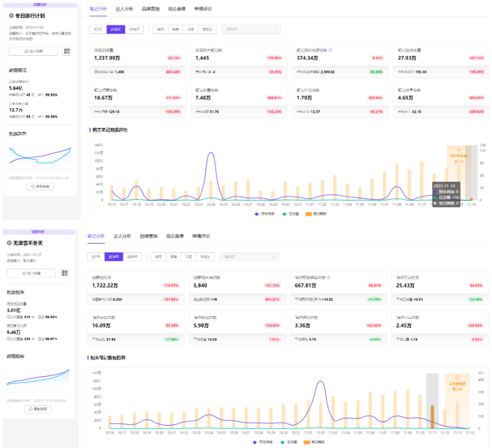Click real-time data icon in 冬日旅行计划 chart
The image size is (492, 448).
coord(459,150)
